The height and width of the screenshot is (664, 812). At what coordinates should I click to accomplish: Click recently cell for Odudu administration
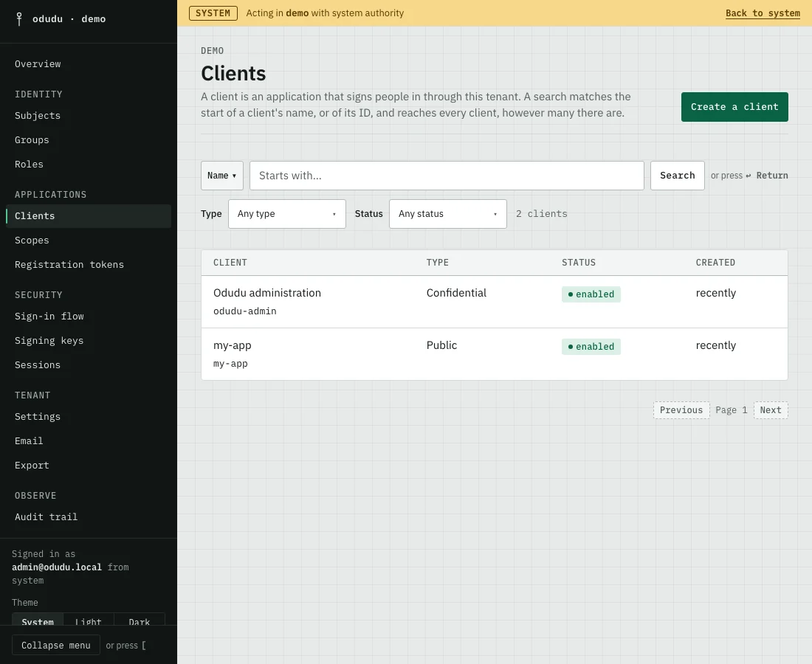[716, 294]
